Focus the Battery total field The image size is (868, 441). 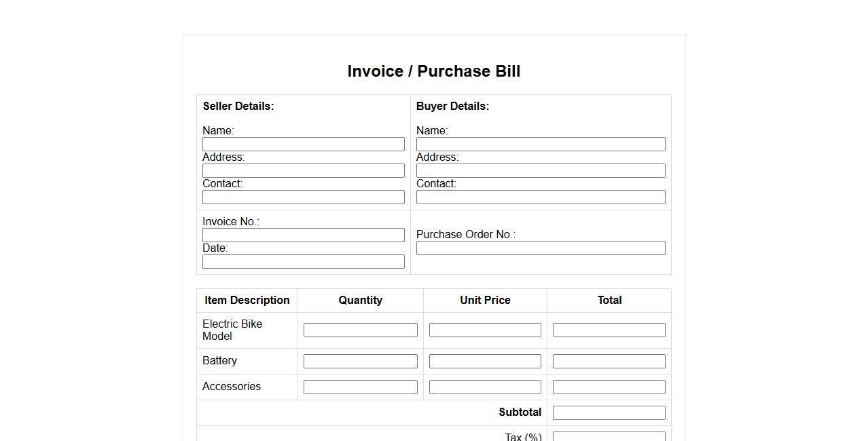(609, 361)
